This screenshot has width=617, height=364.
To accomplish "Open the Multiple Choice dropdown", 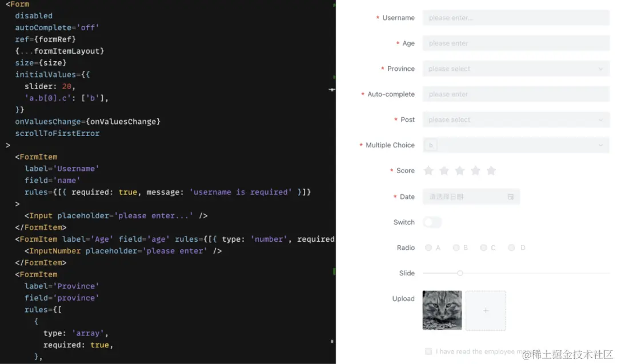I will pyautogui.click(x=516, y=145).
